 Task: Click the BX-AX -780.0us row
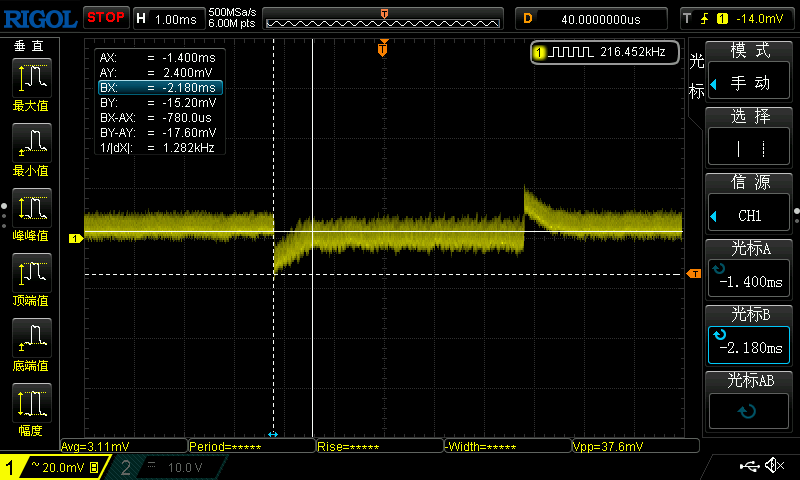click(160, 117)
